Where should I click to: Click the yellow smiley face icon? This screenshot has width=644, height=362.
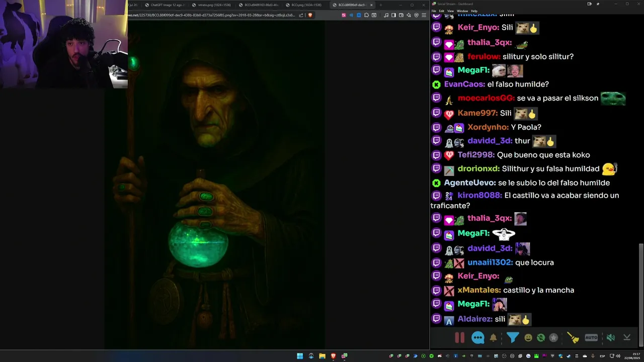coord(528,338)
